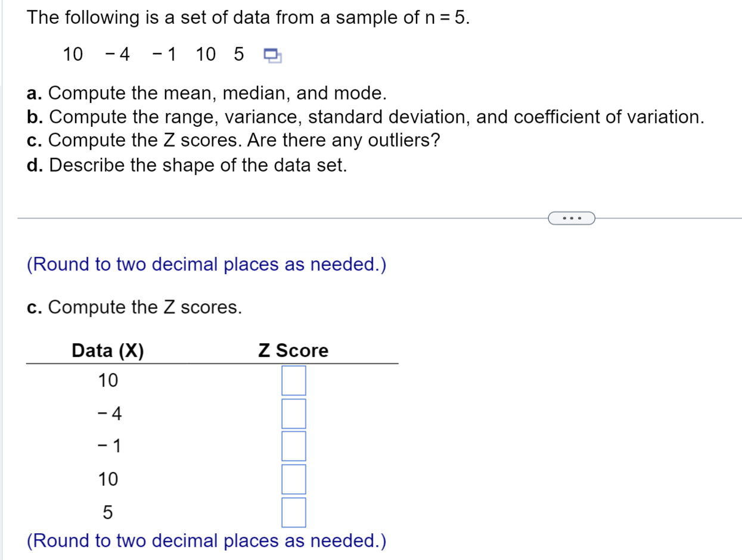Viewport: 742px width, 560px height.
Task: Click the rounding instruction text below the table
Action: pyautogui.click(x=207, y=541)
